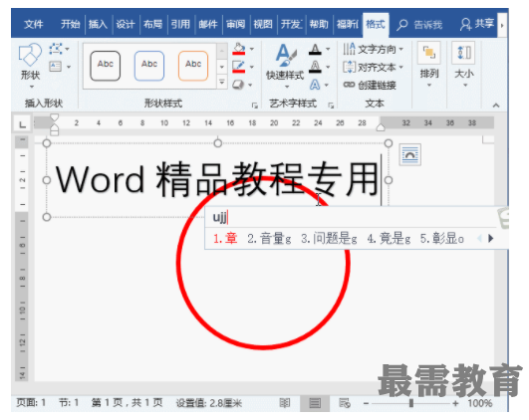Open the Arrange group button
The width and height of the screenshot is (529, 420).
pos(429,65)
